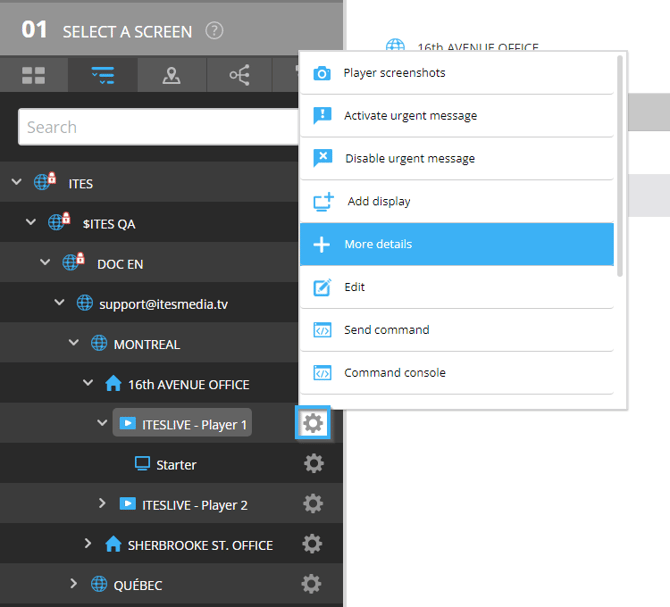Click the house icon of 16th AVENUE OFFICE
This screenshot has width=670, height=607.
tap(113, 383)
